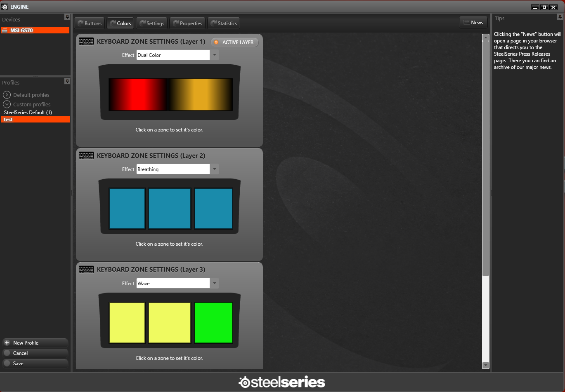Open the Layer 1 Effect dropdown
This screenshot has height=392, width=565.
point(214,55)
